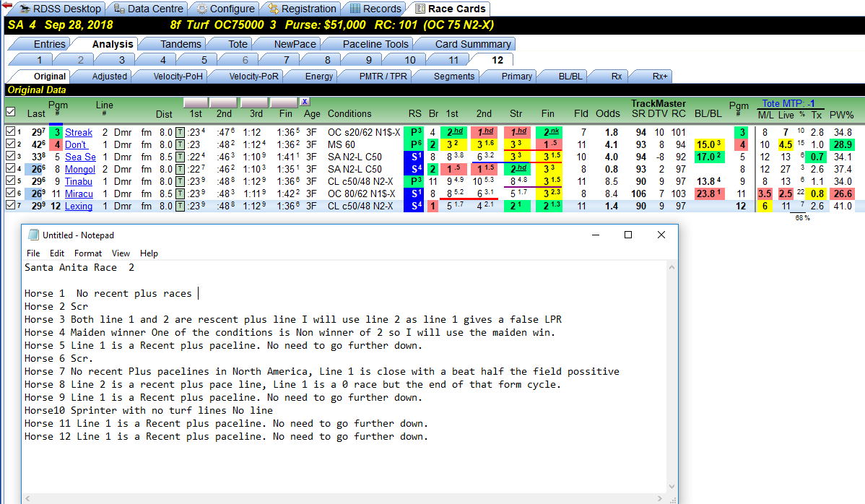Open the Configure gear tab
Screen dimensions: 865x504
click(226, 9)
